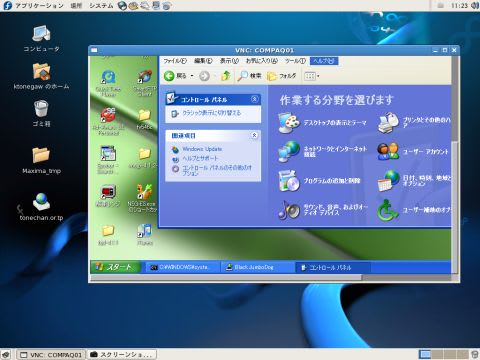
Task: Click the show desktop button in bottom panel
Action: coord(6,354)
